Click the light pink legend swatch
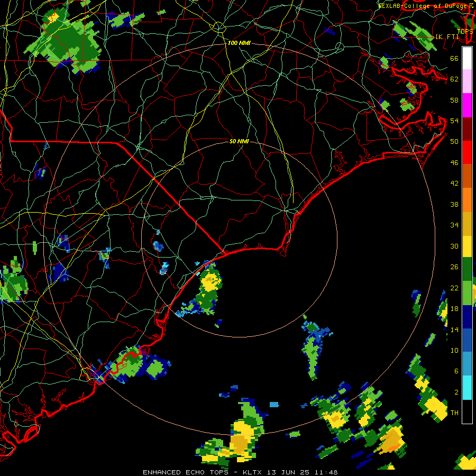 click(x=467, y=81)
